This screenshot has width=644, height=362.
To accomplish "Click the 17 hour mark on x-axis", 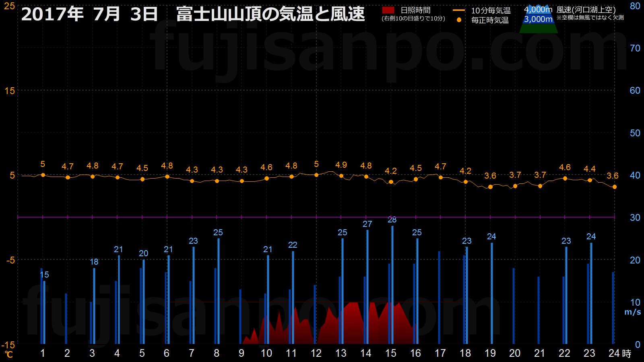I will 440,353.
